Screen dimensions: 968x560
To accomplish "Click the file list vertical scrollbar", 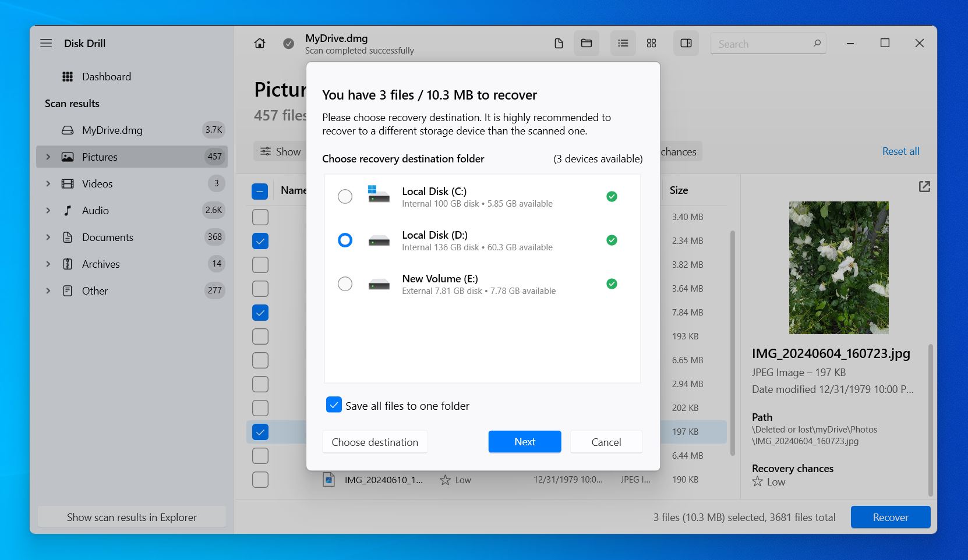I will pyautogui.click(x=733, y=343).
